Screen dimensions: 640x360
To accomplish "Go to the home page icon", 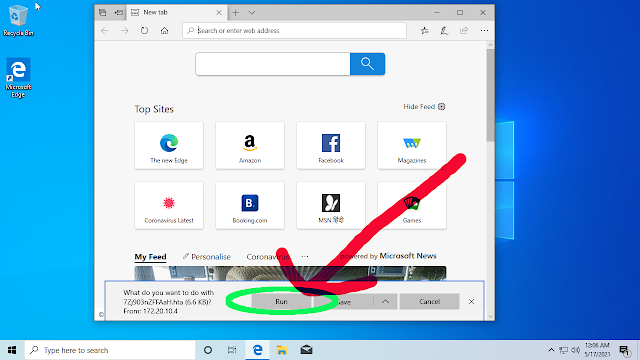I will (x=164, y=31).
